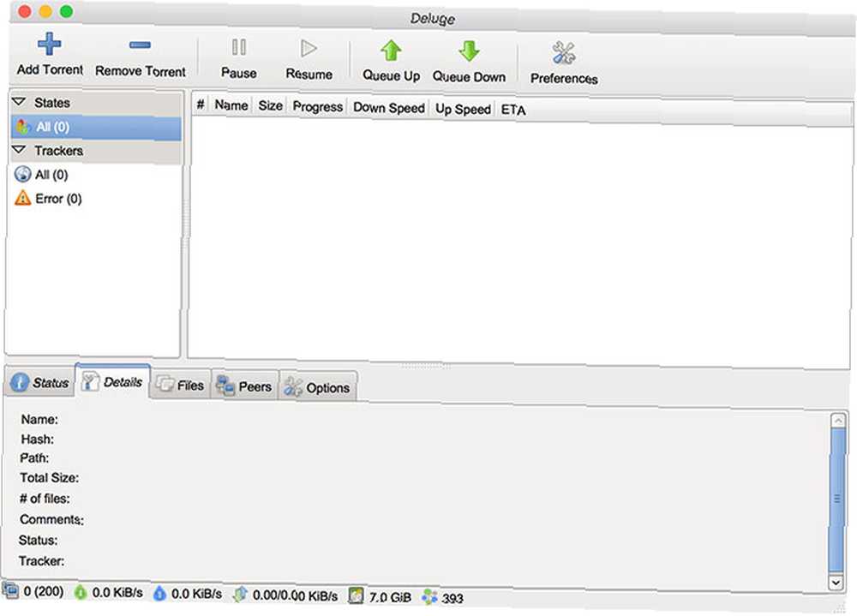Click the 0.00/0.00 KiB/s protocol traffic value
This screenshot has width=857, height=616.
295,595
